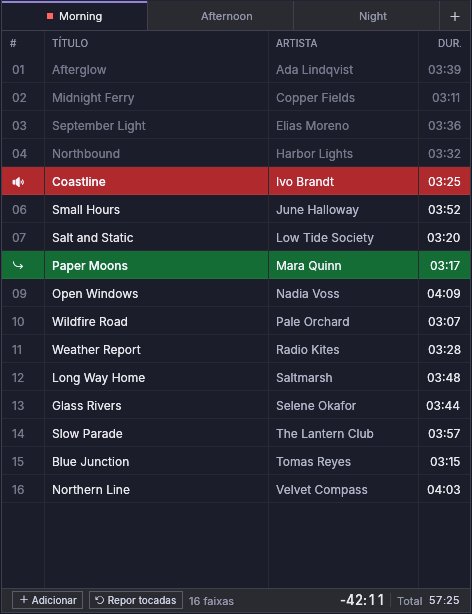The height and width of the screenshot is (614, 472).
Task: Sort by the ARTISTA column header
Action: [x=297, y=43]
